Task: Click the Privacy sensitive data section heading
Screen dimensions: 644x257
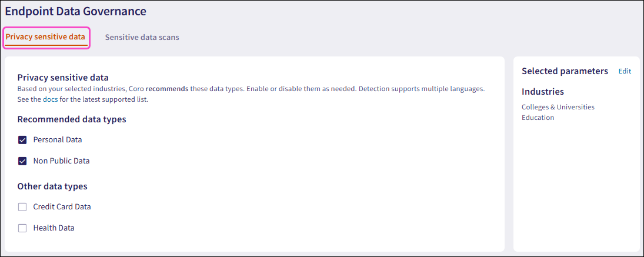Action: coord(63,77)
